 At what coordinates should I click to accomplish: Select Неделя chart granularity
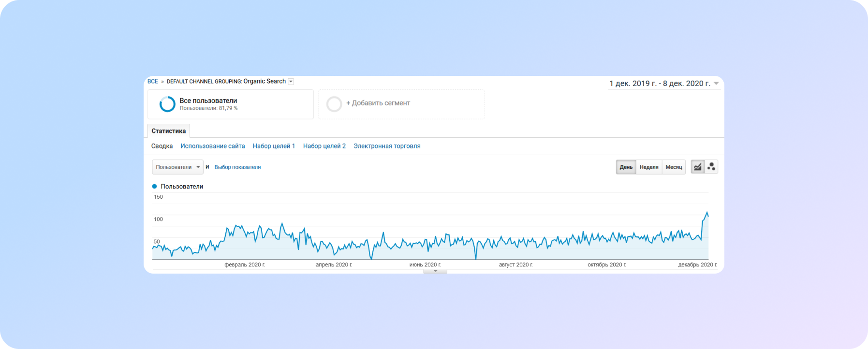(649, 167)
